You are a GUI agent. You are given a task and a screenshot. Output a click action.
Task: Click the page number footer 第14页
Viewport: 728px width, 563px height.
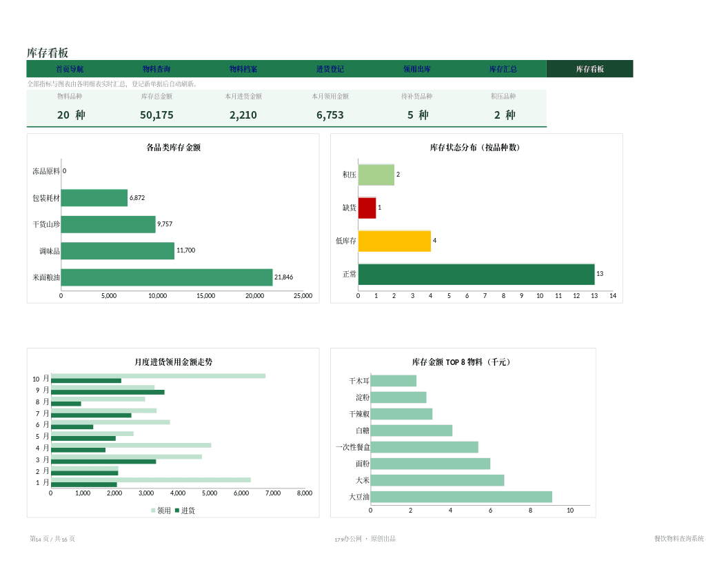coord(52,539)
